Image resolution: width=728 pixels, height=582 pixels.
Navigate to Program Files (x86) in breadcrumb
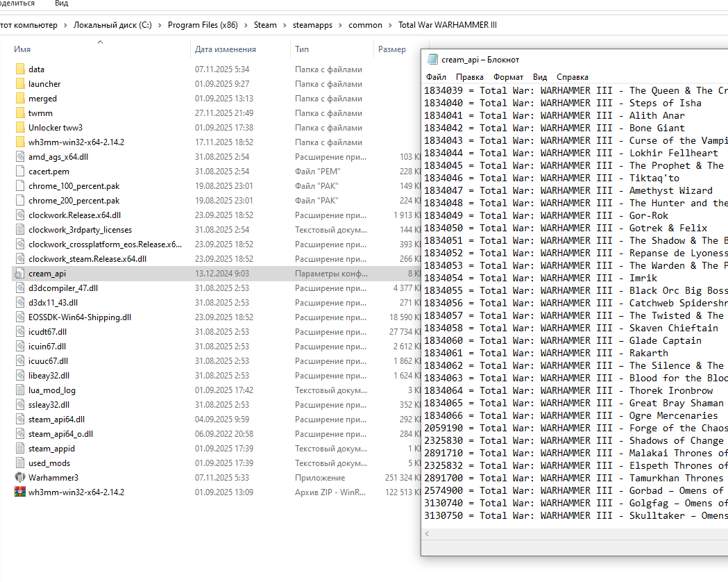click(203, 25)
